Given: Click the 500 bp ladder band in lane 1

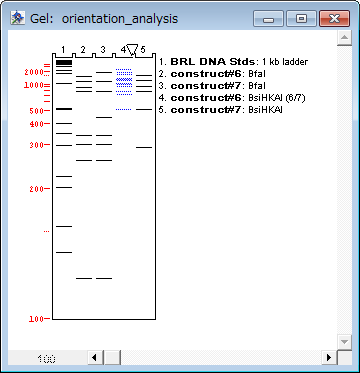Looking at the screenshot, I should coord(64,109).
